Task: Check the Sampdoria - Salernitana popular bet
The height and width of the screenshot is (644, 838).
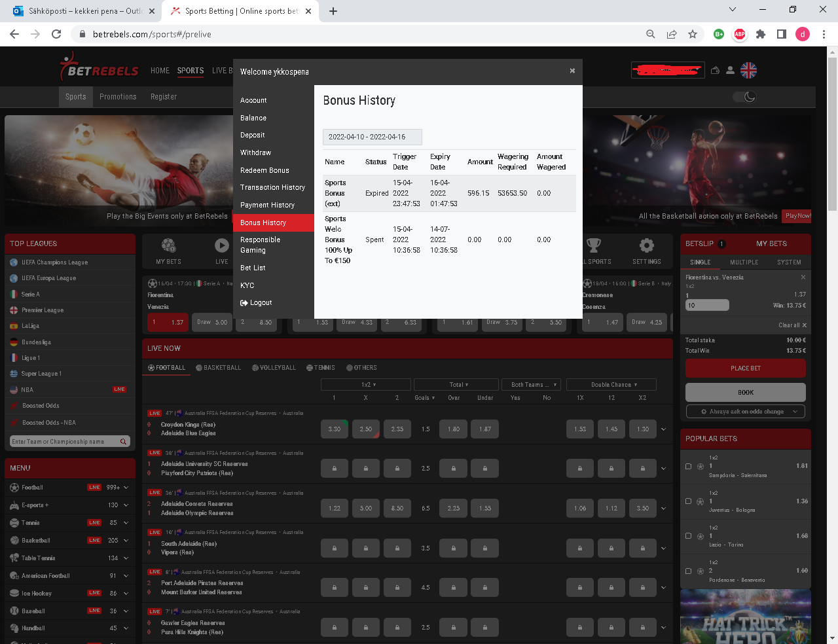Action: 688,467
